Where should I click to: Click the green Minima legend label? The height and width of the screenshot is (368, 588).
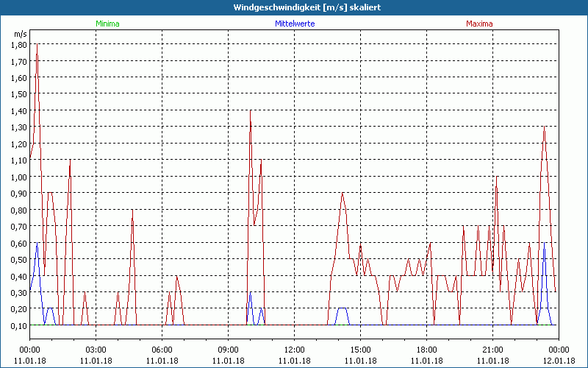(x=107, y=24)
